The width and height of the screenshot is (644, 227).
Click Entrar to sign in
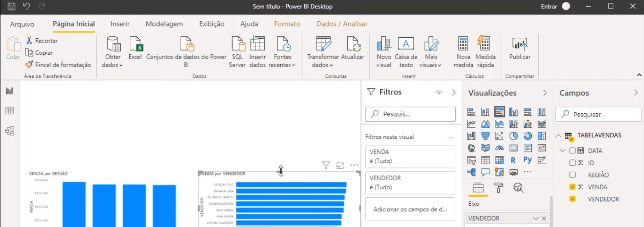549,7
